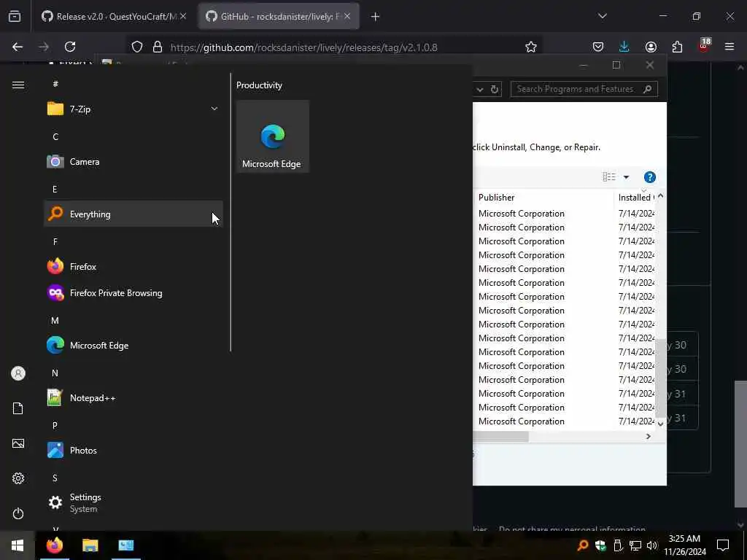747x560 pixels.
Task: Open Settings from the app list
Action: (133, 502)
